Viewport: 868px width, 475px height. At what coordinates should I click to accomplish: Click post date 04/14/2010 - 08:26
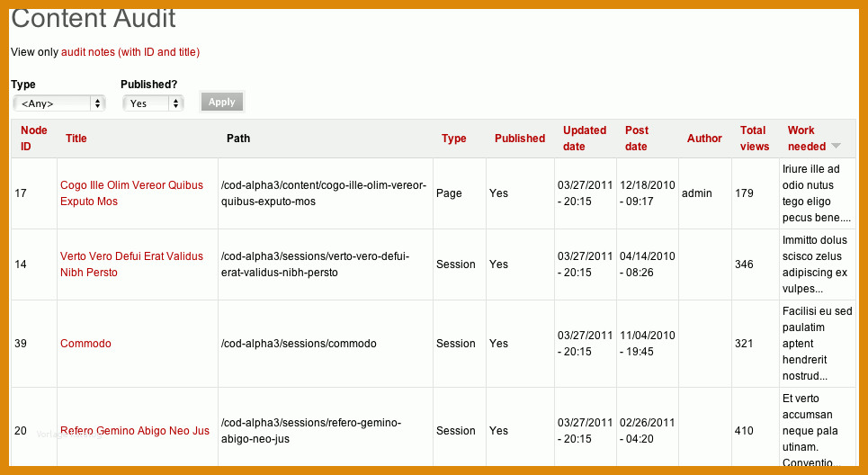[x=647, y=264]
